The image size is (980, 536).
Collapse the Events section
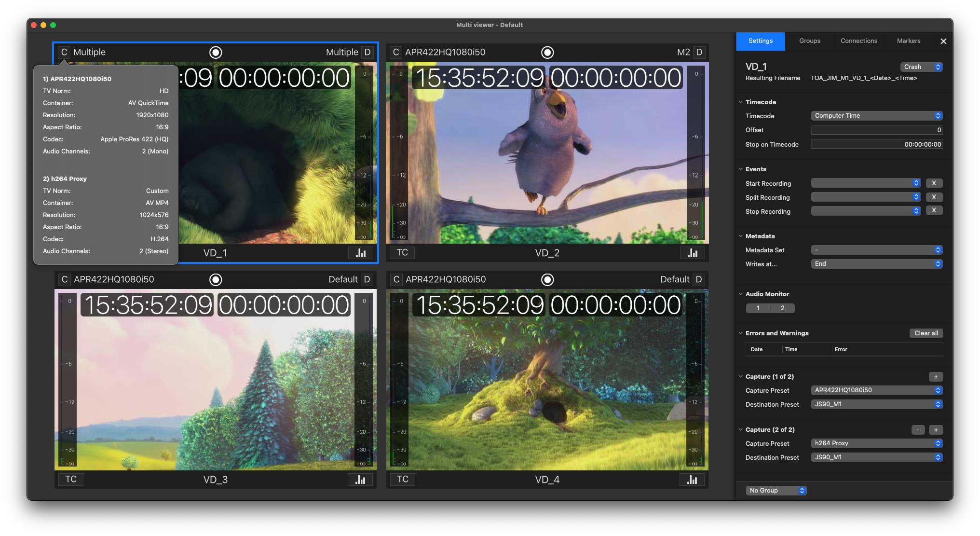[741, 169]
